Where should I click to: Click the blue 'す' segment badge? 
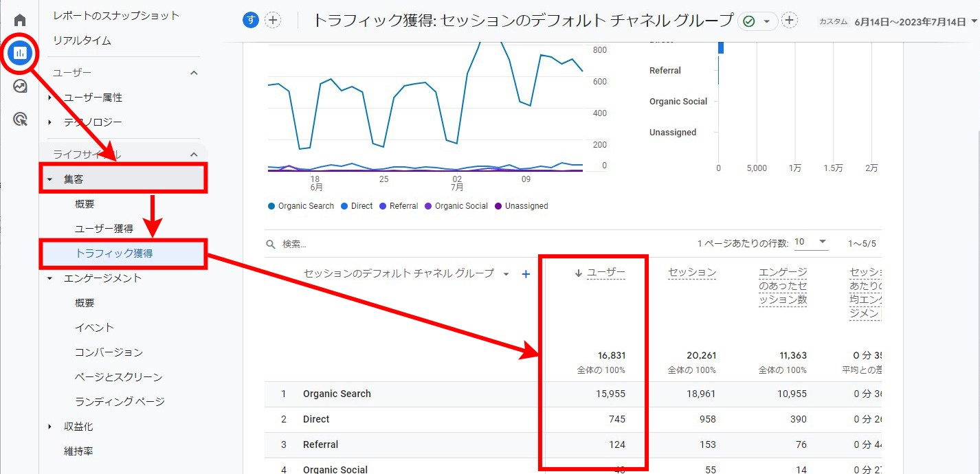tap(251, 21)
